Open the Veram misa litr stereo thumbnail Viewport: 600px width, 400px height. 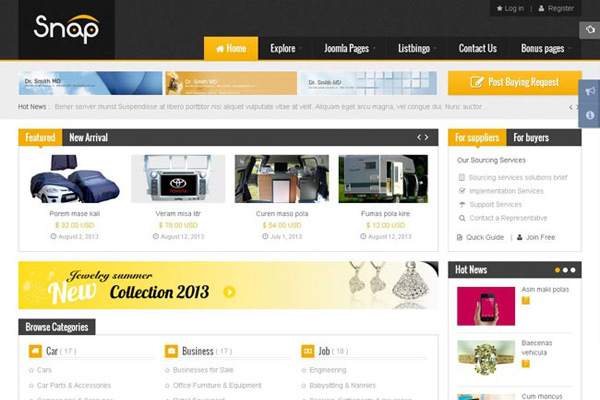pyautogui.click(x=178, y=179)
